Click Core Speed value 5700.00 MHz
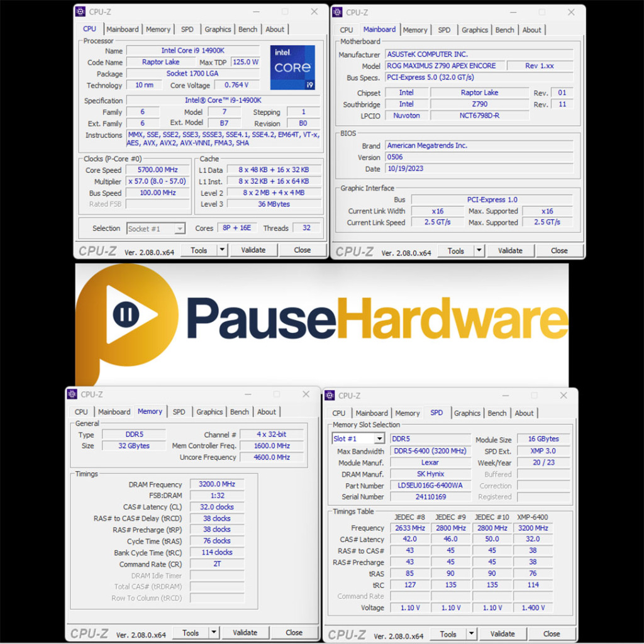Screen dimensions: 644x644 (x=158, y=170)
